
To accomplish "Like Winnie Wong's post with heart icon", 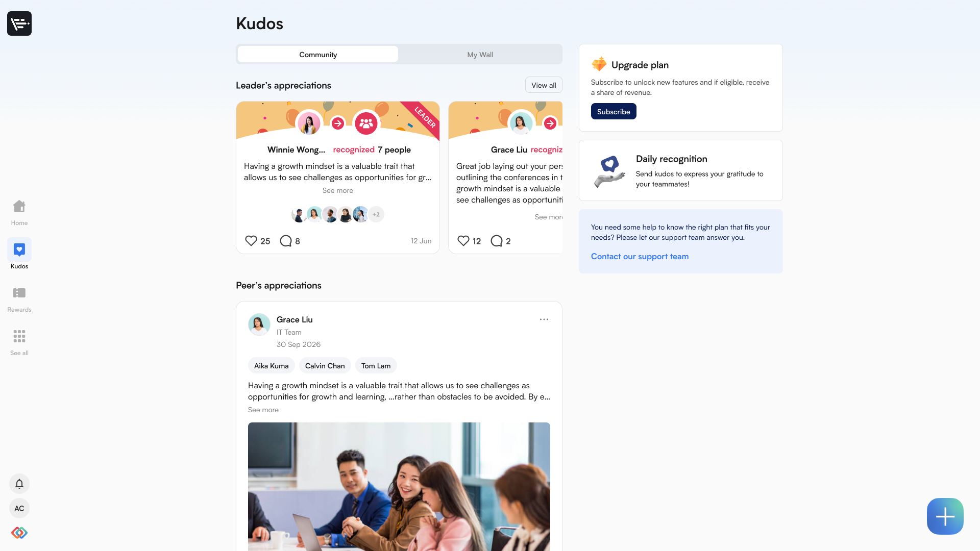I will [x=251, y=241].
